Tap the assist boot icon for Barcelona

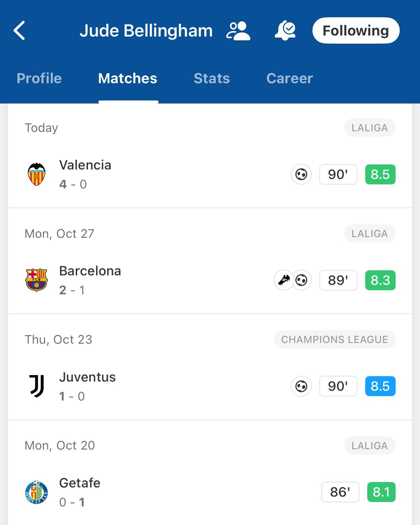point(283,280)
